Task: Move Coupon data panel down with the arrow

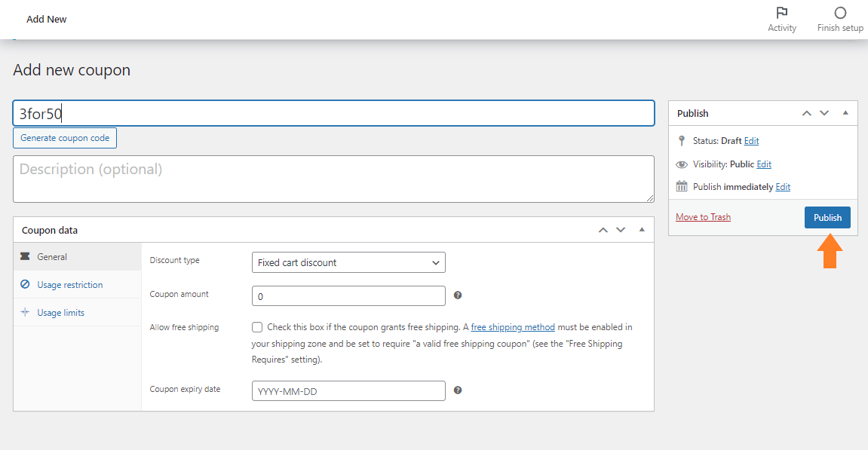Action: pyautogui.click(x=621, y=230)
